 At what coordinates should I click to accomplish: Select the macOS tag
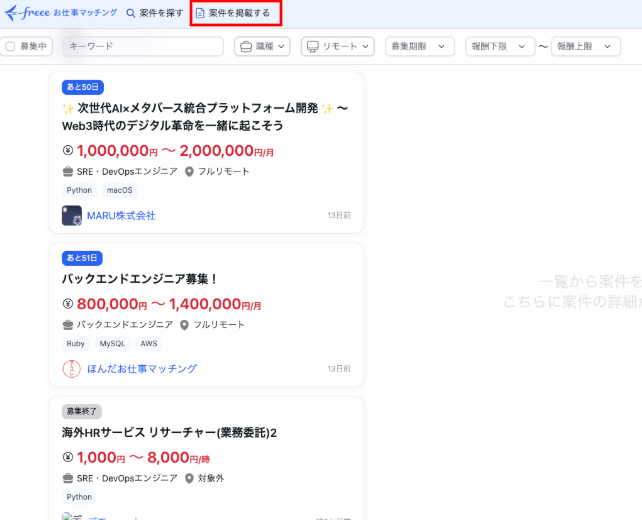click(x=120, y=190)
